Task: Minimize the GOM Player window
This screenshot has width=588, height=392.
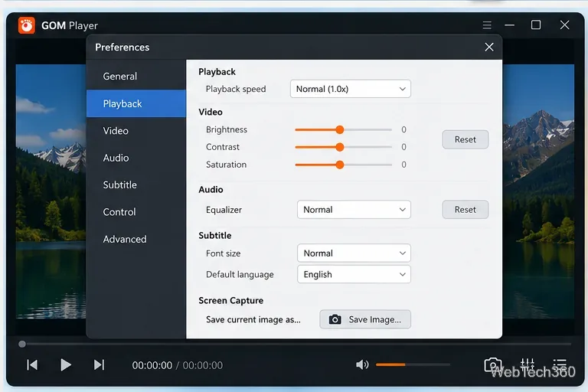Action: (510, 25)
